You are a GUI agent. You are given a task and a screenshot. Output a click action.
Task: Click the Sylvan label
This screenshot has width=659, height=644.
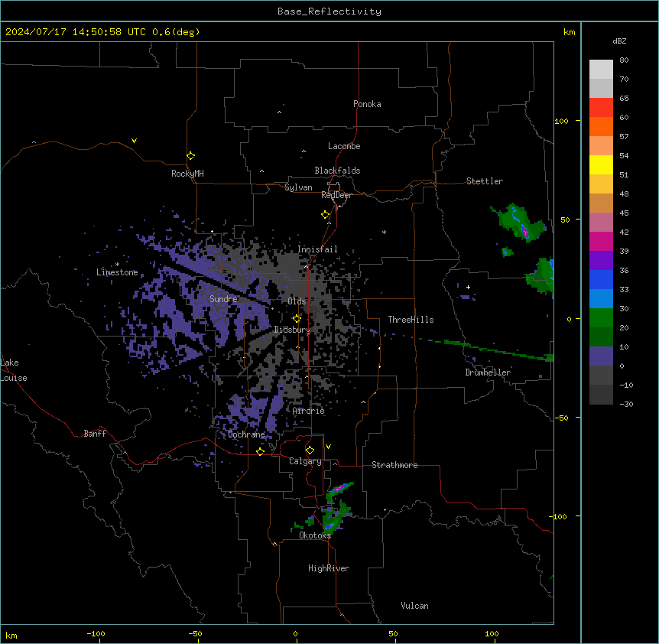click(x=298, y=187)
